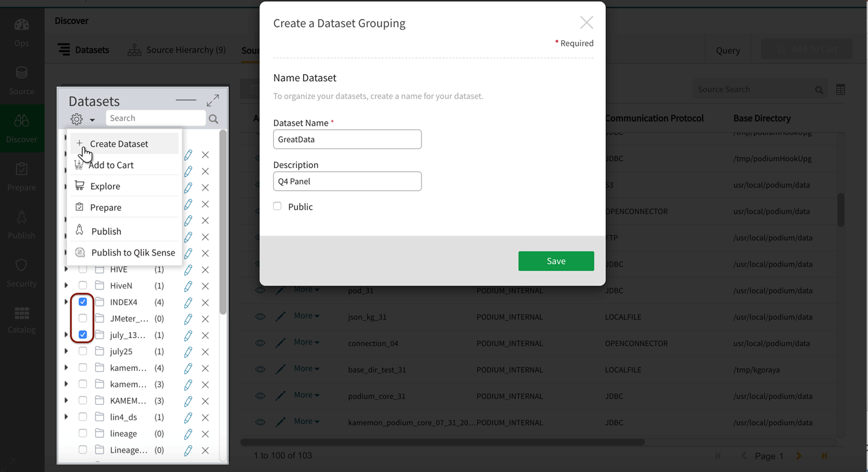This screenshot has width=868, height=472.
Task: Expand the lin4_ds tree node
Action: 66,417
